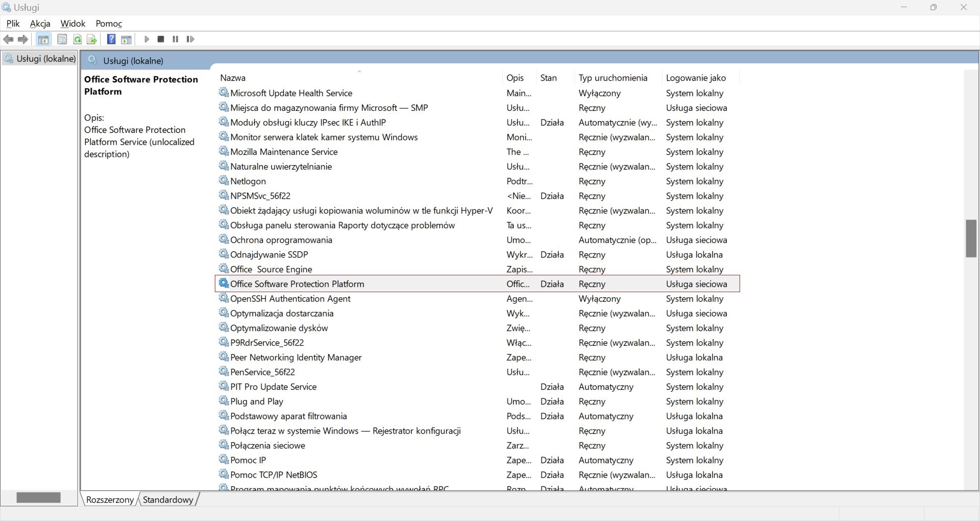Open the Properties toolbar icon
Image resolution: width=980 pixels, height=521 pixels.
tap(62, 39)
